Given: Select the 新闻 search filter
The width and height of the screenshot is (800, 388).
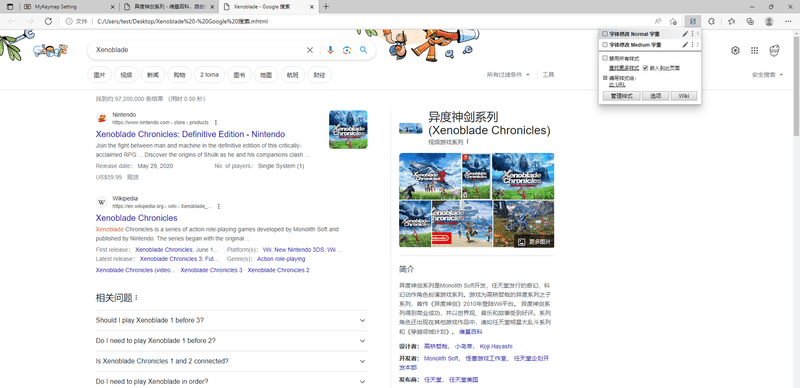Looking at the screenshot, I should 153,75.
